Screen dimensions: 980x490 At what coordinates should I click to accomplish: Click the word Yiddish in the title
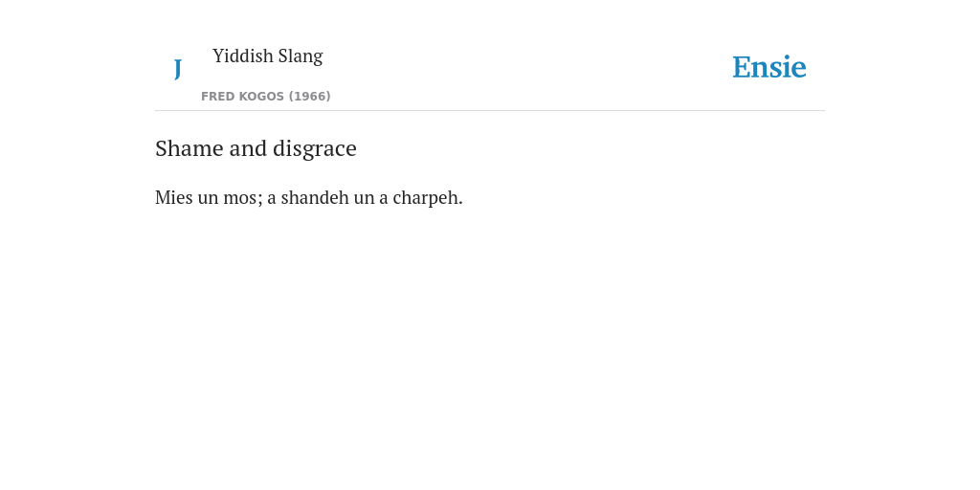tap(242, 56)
